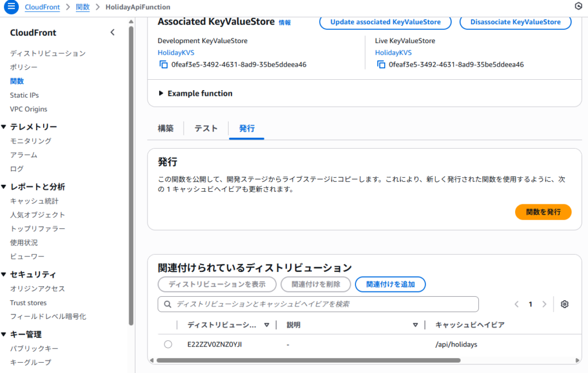Collapse the テレメトリー sidebar section
Viewport: 588px width, 373px height.
(x=4, y=127)
